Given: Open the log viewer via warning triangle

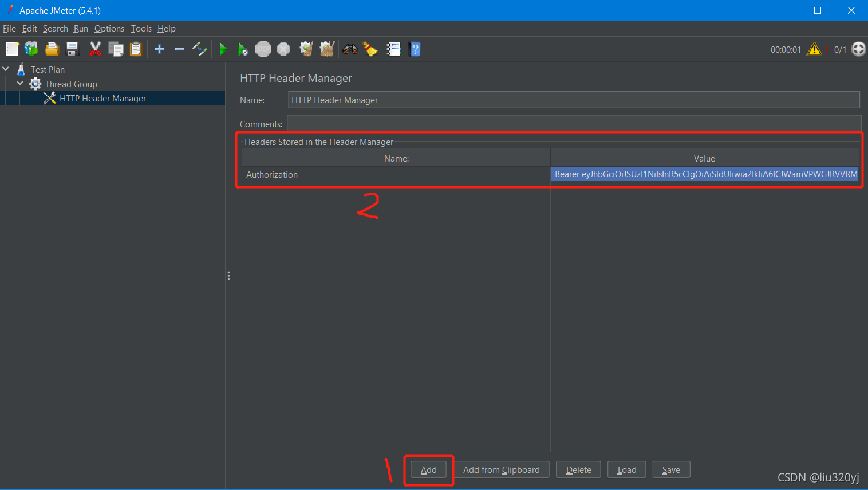Looking at the screenshot, I should 814,49.
